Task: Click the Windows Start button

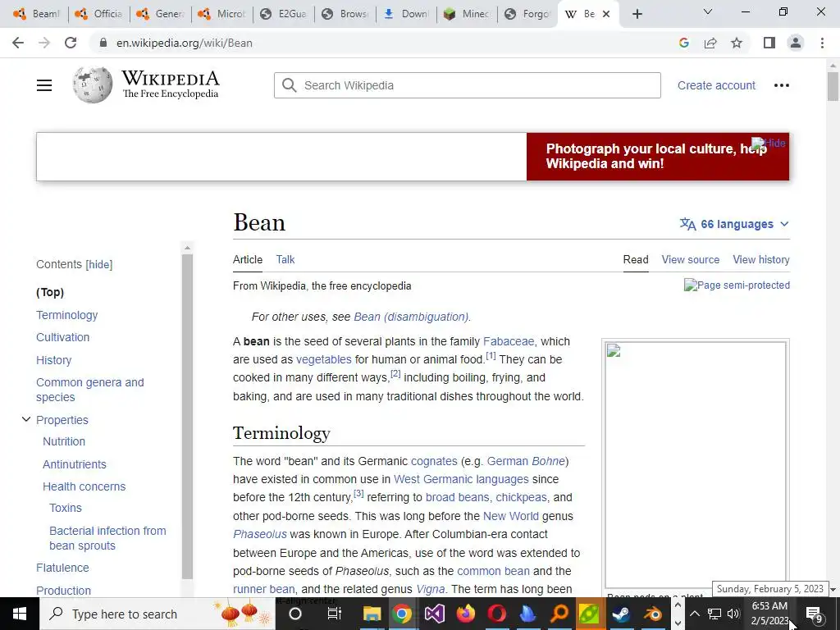Action: coord(20,614)
